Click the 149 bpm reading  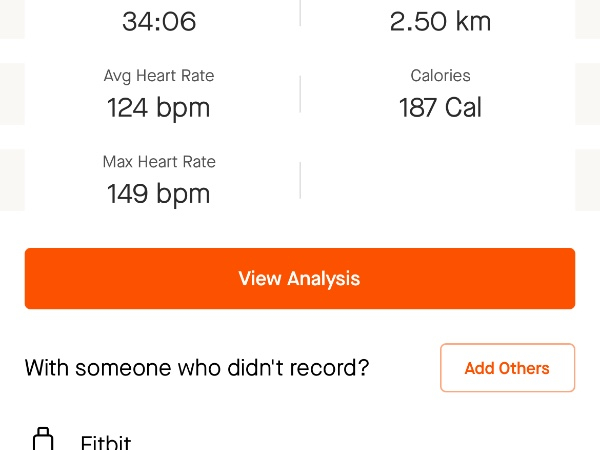pyautogui.click(x=158, y=193)
